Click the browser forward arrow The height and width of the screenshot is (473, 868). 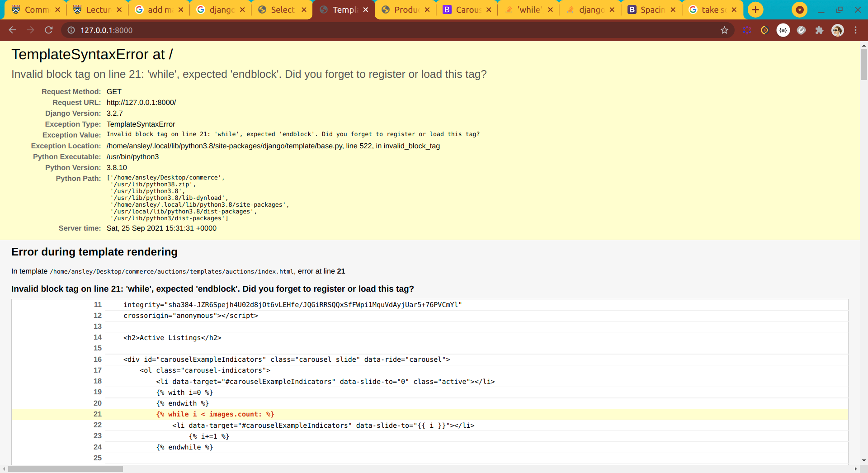[30, 30]
